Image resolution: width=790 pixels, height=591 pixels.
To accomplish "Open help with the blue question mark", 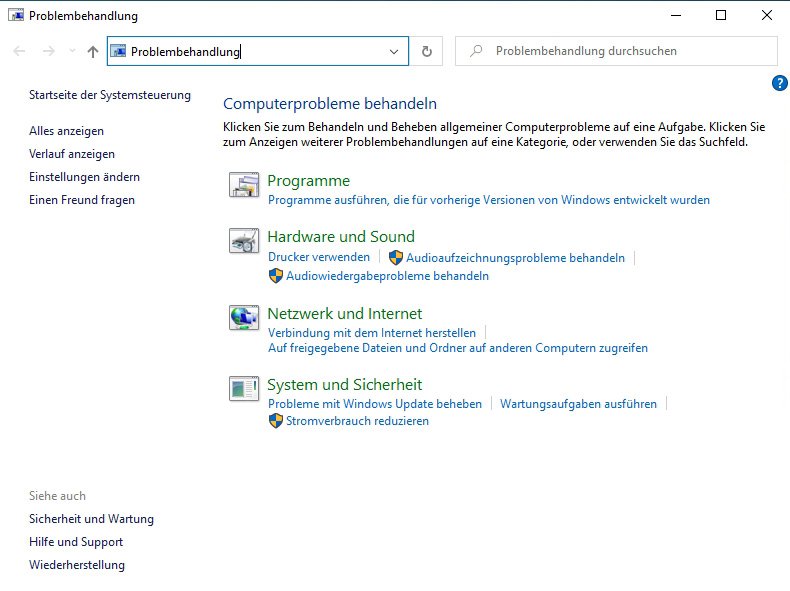I will (x=780, y=84).
